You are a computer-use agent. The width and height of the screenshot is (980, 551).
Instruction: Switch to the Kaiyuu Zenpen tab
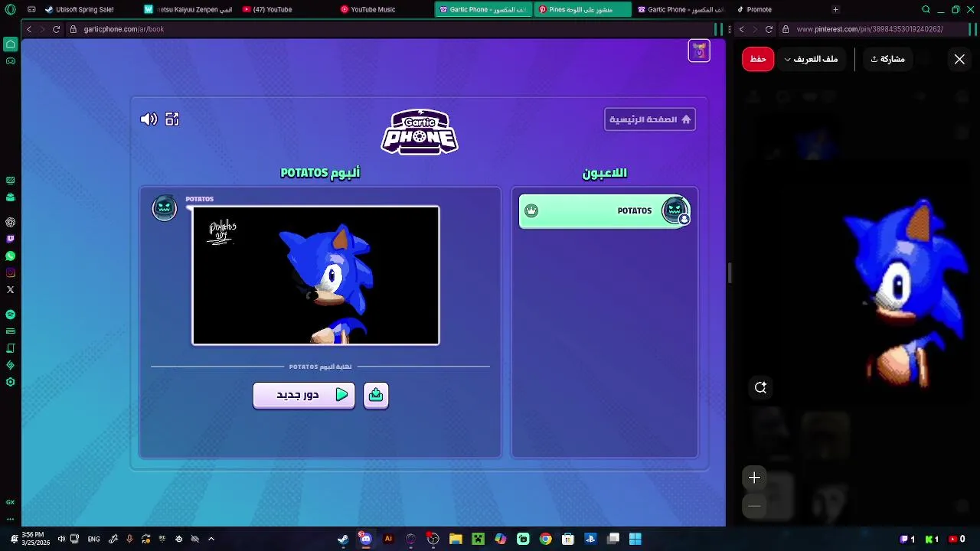[188, 10]
